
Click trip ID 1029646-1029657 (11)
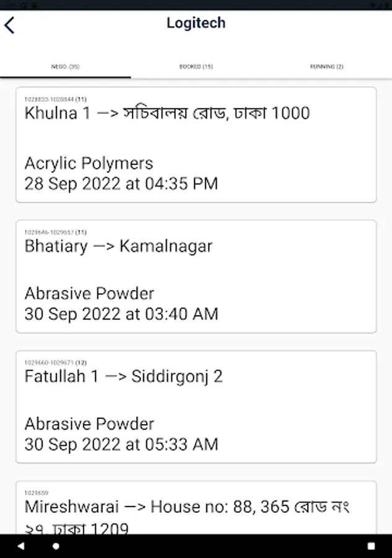[56, 232]
